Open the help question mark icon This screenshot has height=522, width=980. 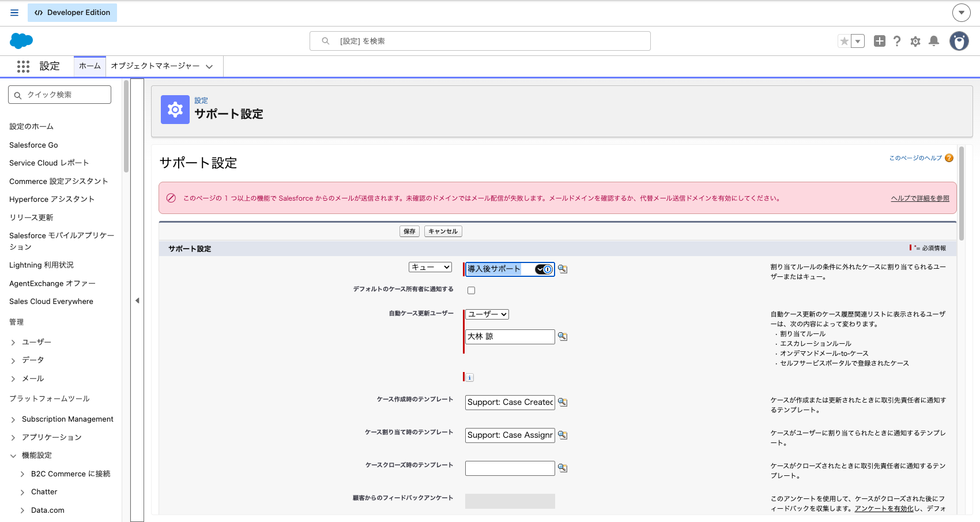tap(897, 41)
